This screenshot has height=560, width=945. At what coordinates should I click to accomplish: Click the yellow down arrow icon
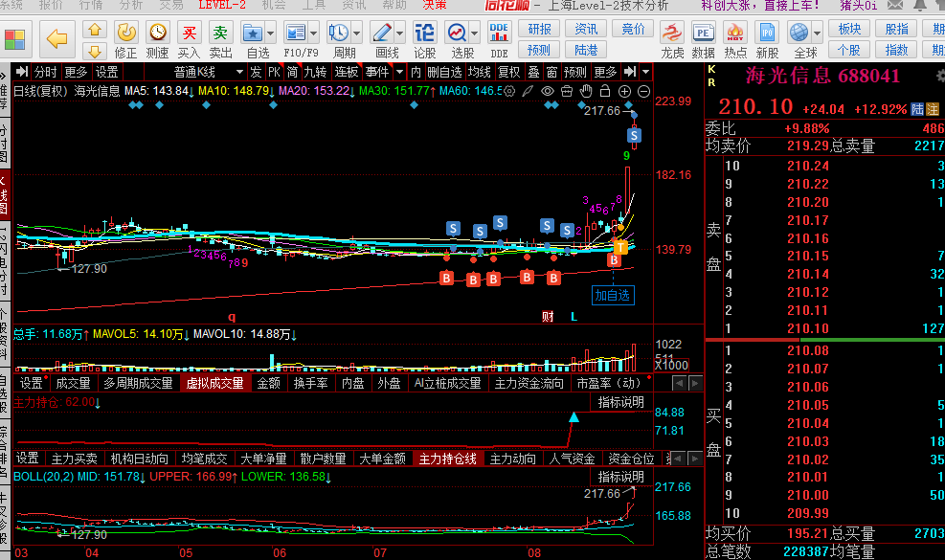click(x=95, y=51)
